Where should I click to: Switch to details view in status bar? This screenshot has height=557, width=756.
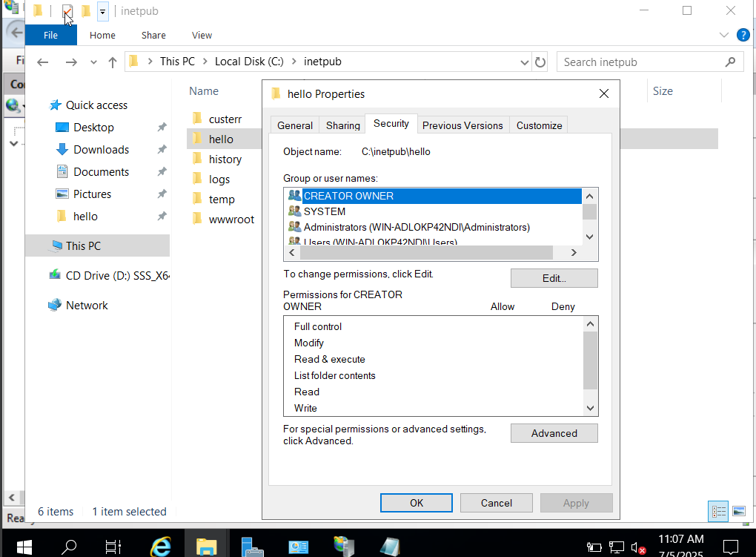point(718,511)
